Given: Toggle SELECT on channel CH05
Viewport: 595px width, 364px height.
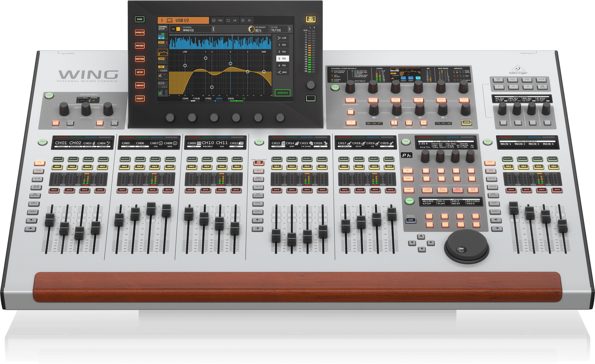Looking at the screenshot, I should click(x=125, y=159).
